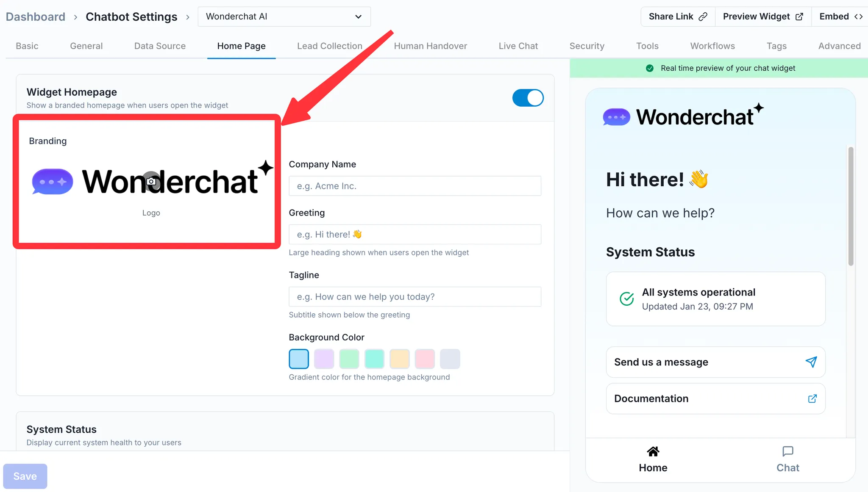
Task: Click the Company Name input field
Action: tap(415, 186)
